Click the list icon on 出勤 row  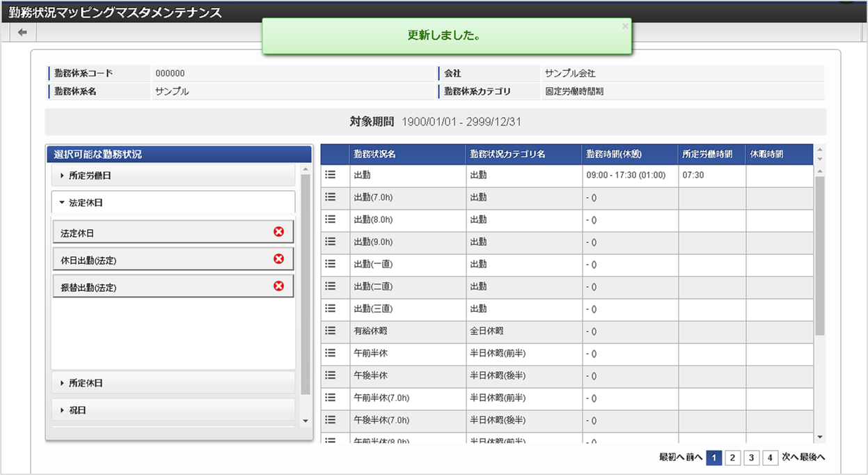[x=331, y=175]
